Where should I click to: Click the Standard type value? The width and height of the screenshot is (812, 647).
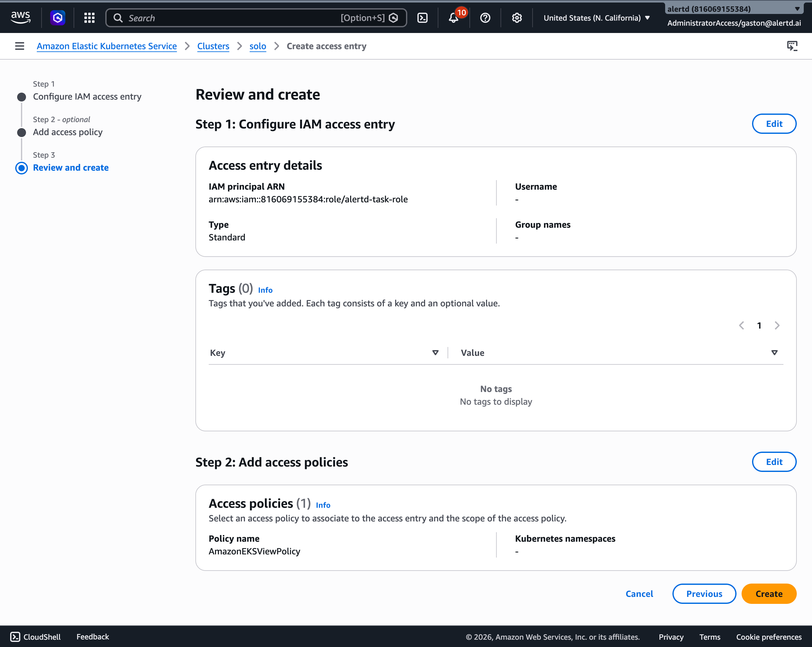[227, 237]
